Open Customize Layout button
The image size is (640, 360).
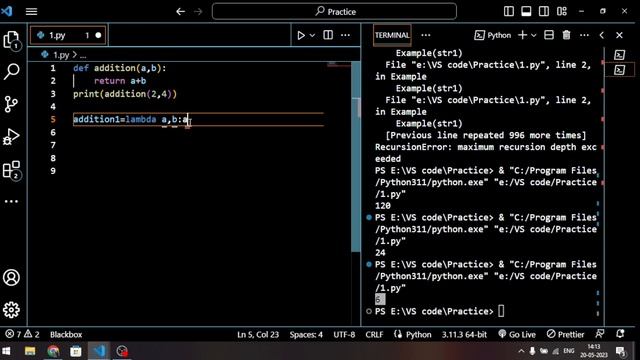pos(562,11)
